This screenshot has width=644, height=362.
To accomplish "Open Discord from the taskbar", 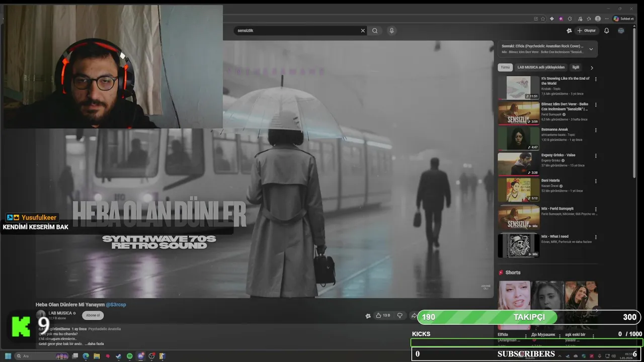I will (x=140, y=356).
